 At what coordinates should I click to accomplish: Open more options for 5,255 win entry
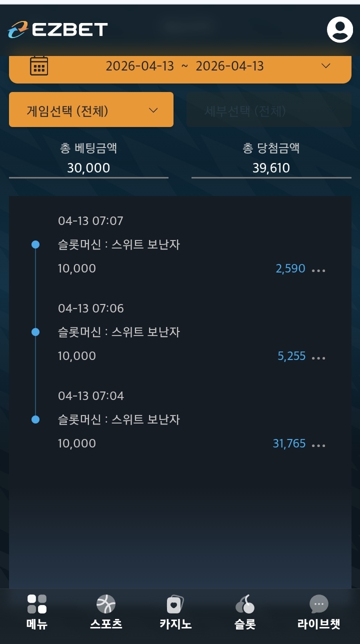pyautogui.click(x=318, y=357)
